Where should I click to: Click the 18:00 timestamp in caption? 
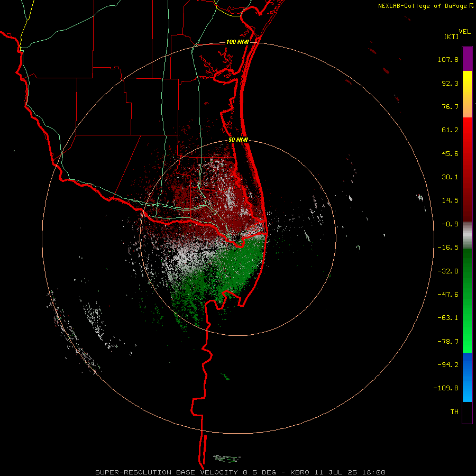(x=374, y=472)
